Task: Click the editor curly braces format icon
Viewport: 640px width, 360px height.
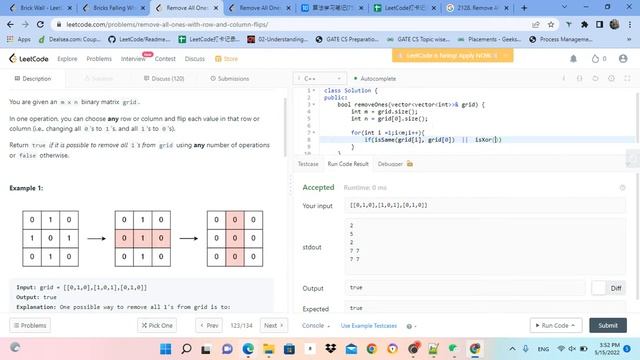Action: pos(580,78)
